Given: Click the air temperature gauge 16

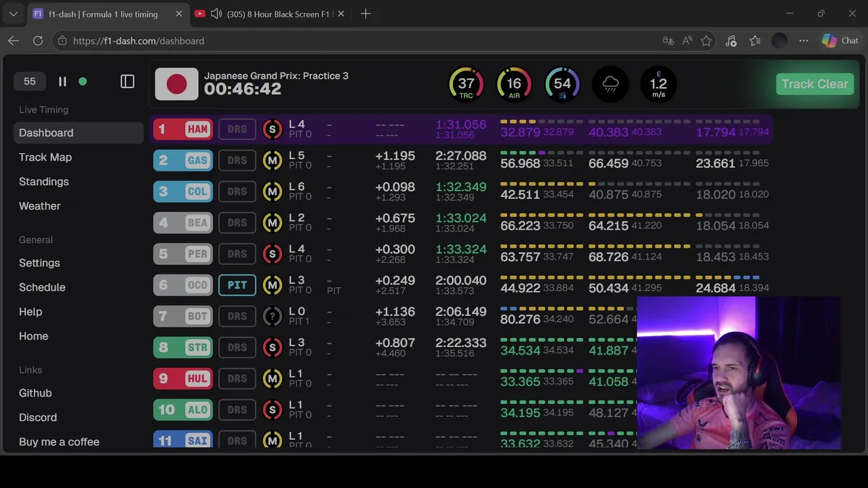Looking at the screenshot, I should click(514, 84).
